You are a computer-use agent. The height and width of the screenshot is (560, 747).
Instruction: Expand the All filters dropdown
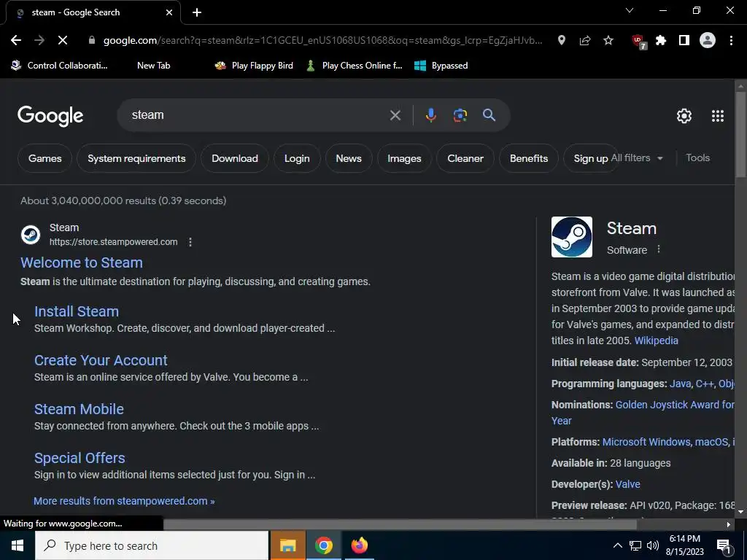pos(637,158)
